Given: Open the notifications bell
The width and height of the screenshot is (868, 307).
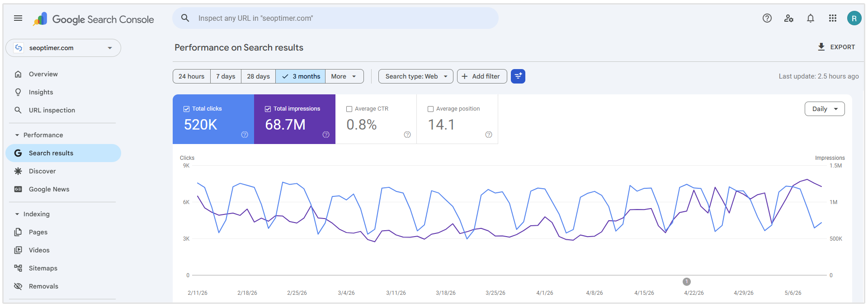Looking at the screenshot, I should click(x=811, y=18).
